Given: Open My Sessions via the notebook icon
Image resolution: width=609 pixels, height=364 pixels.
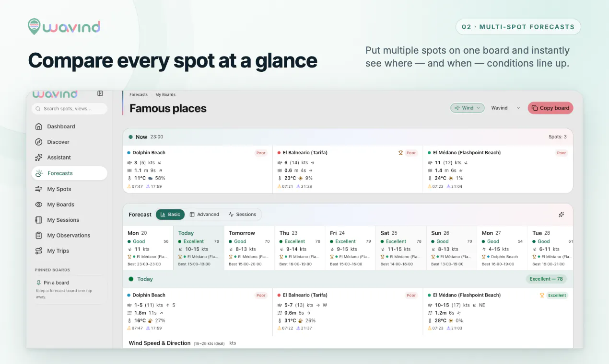Looking at the screenshot, I should pos(39,220).
